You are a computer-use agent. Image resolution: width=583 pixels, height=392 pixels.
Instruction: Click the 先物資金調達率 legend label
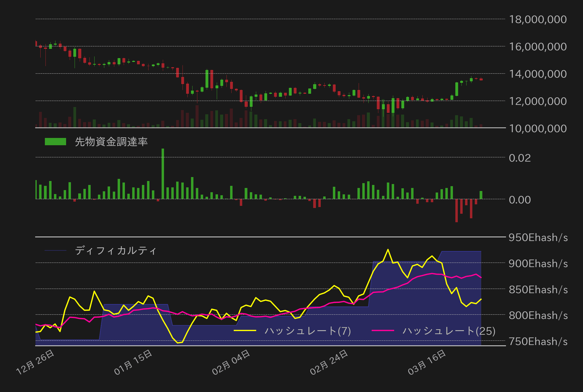point(111,142)
